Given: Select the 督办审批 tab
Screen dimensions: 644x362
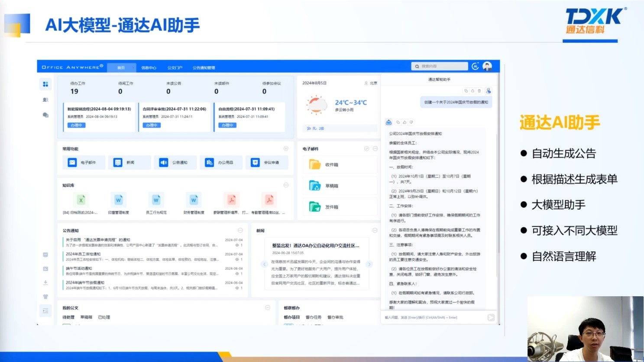Looking at the screenshot, I should 335,317.
